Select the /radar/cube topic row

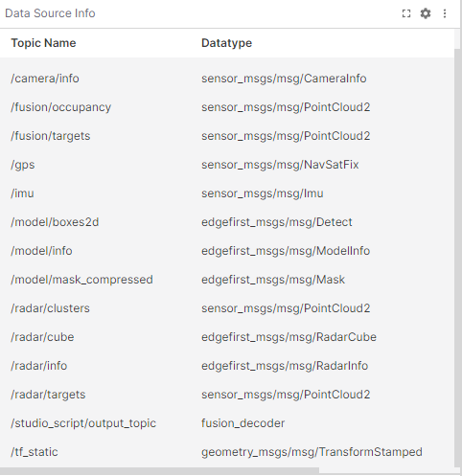(x=227, y=337)
